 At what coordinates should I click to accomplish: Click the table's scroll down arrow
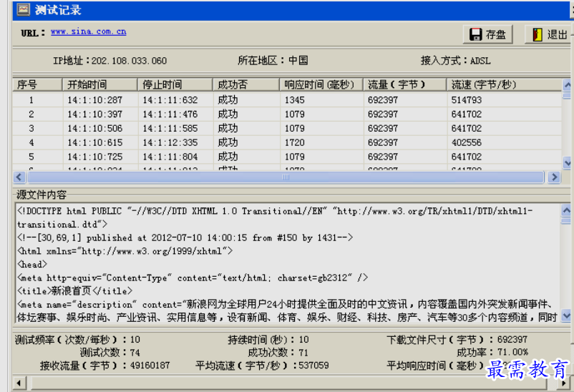567,162
